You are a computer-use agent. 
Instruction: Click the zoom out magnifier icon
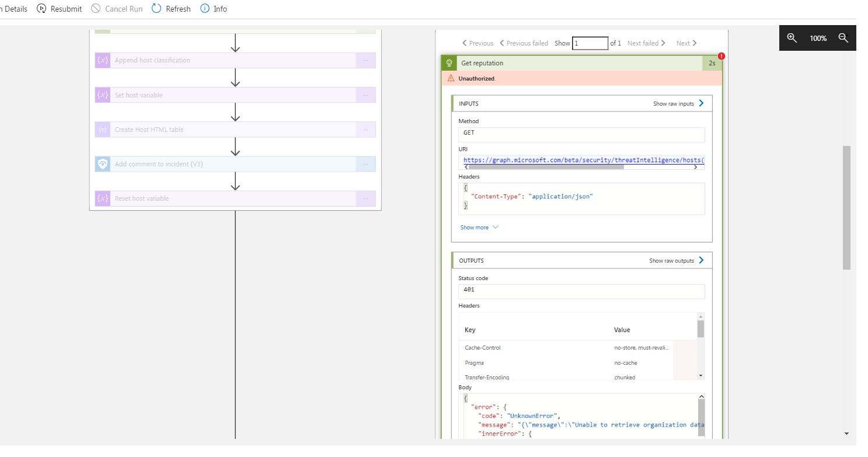click(x=843, y=37)
